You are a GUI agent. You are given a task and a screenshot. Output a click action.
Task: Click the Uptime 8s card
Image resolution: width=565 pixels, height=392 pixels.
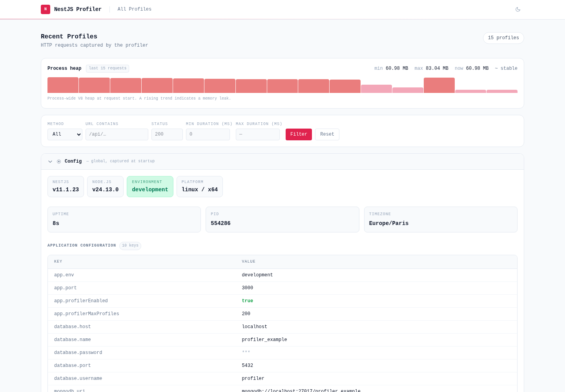pos(124,220)
